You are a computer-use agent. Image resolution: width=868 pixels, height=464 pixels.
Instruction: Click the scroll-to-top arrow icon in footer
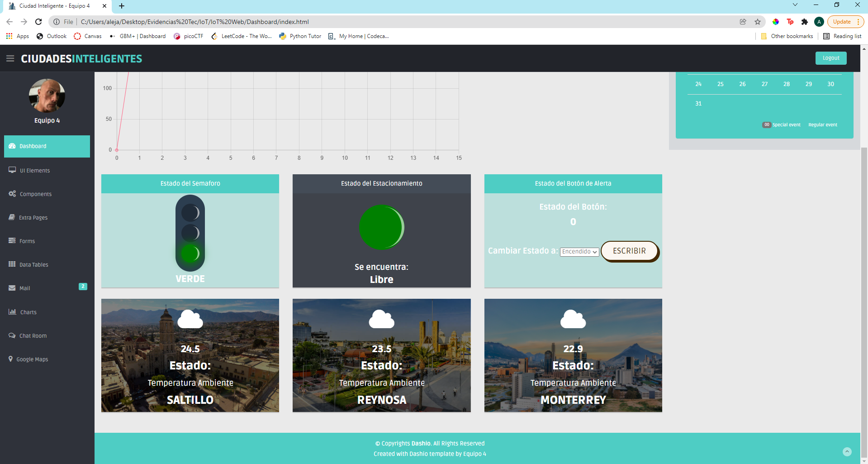point(847,452)
